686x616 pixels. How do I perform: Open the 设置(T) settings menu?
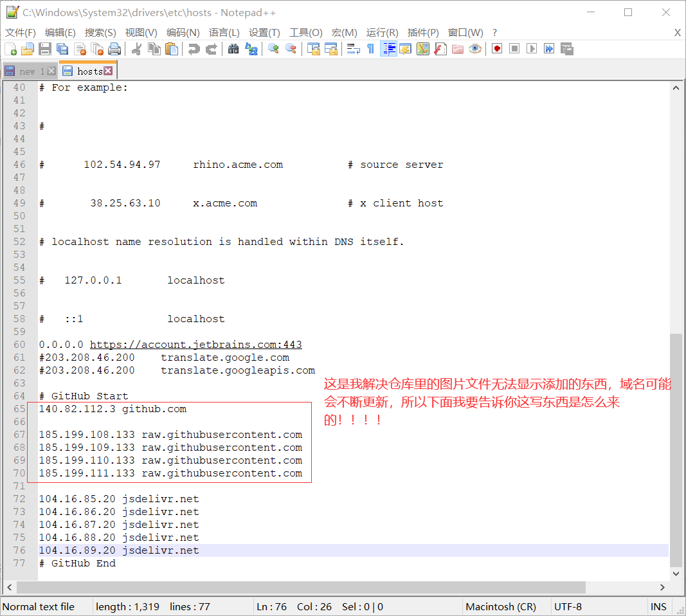pos(264,32)
